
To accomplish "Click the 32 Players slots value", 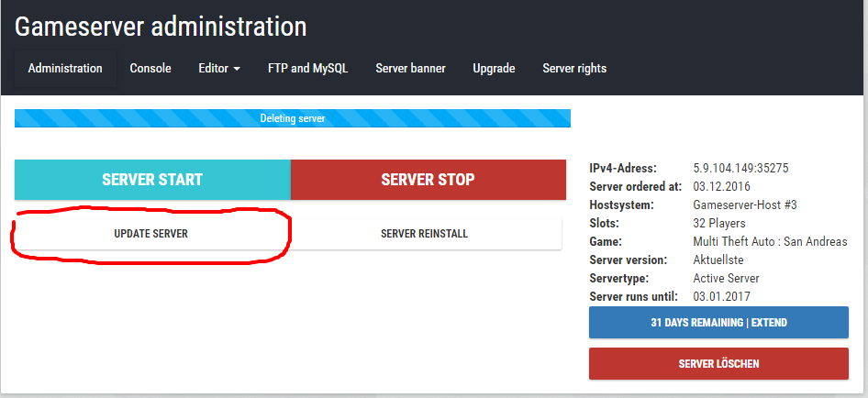I will click(x=719, y=224).
